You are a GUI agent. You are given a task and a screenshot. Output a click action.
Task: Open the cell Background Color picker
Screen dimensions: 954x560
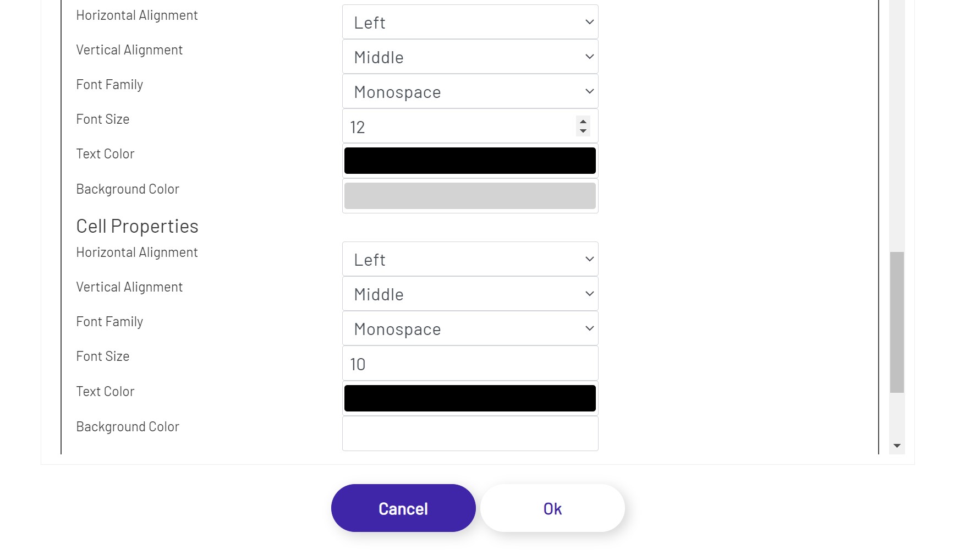(x=469, y=433)
